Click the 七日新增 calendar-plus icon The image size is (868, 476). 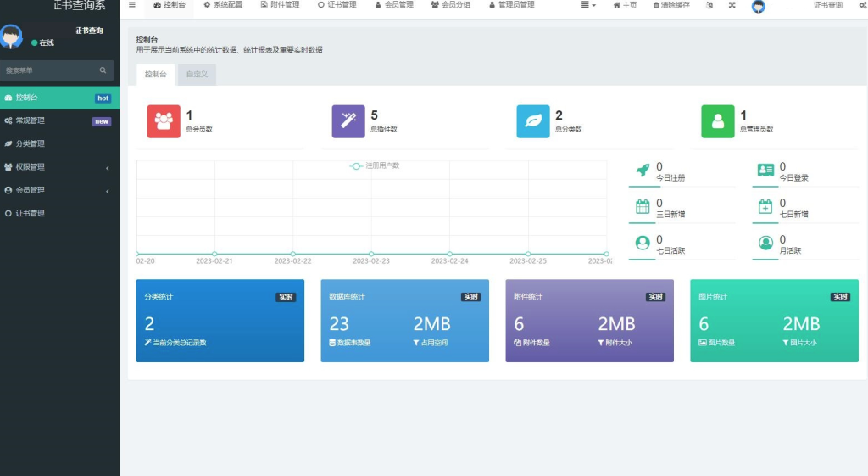pos(765,207)
